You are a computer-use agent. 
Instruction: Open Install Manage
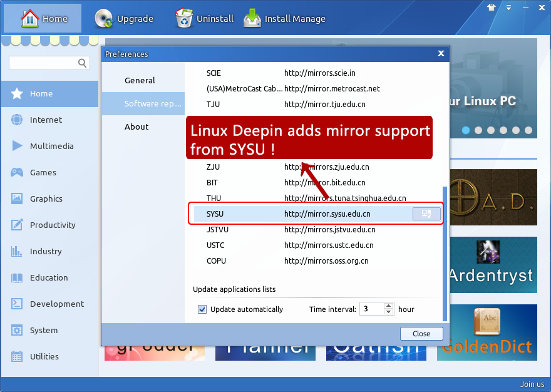tap(285, 18)
